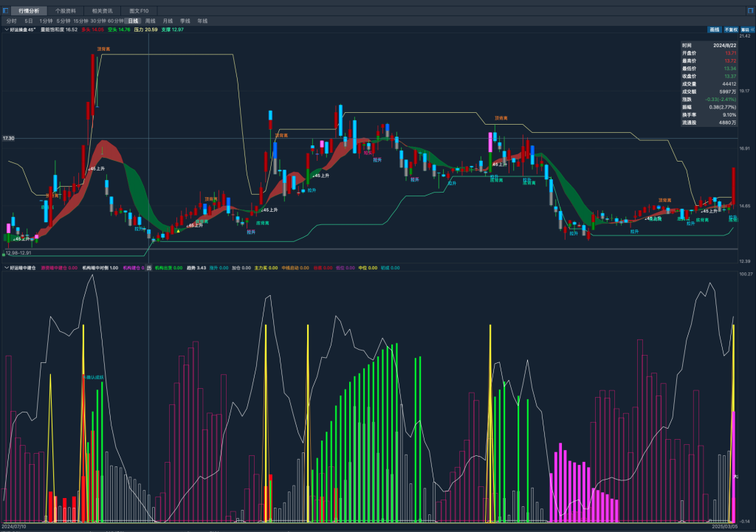This screenshot has height=532, width=756.
Task: Select the 1分钟 chart period
Action: pos(47,21)
